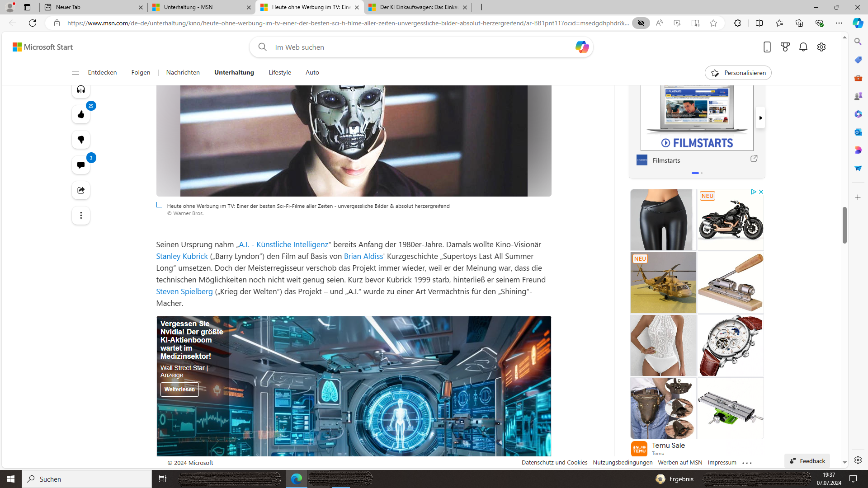The width and height of the screenshot is (868, 488).
Task: Open the comments bubble icon
Action: (81, 165)
